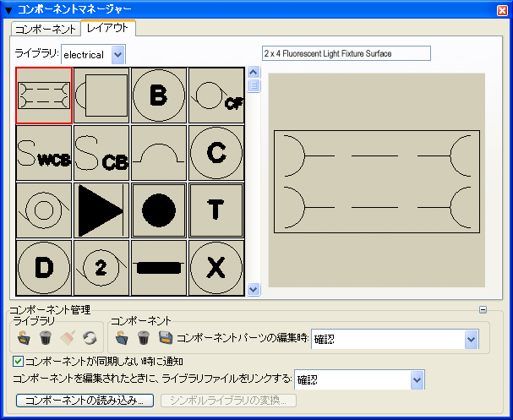Open a library with folder icon

pos(24,337)
